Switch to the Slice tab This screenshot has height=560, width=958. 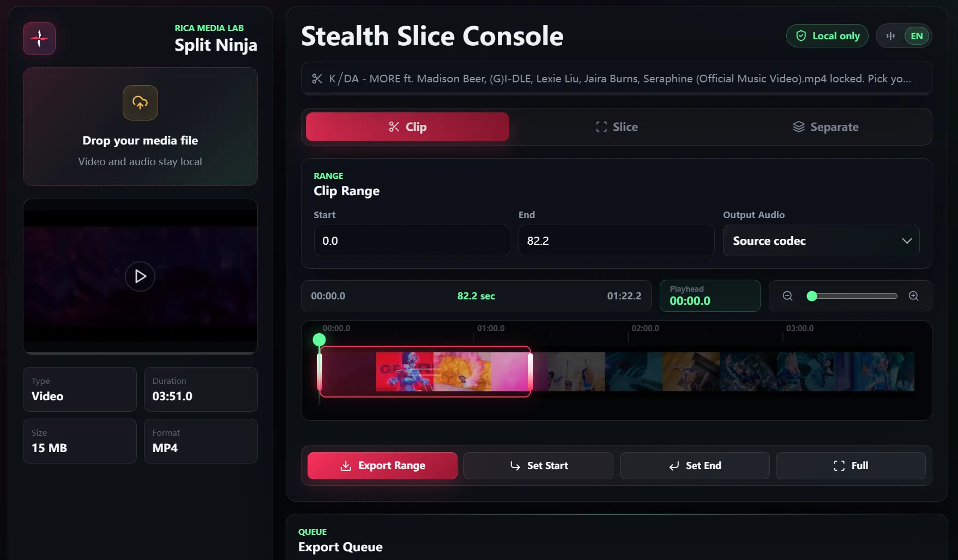(617, 127)
